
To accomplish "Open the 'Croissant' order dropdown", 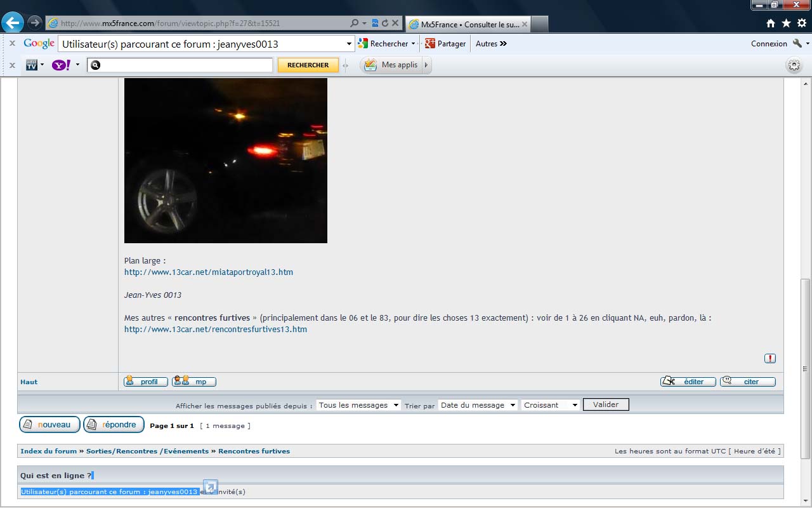I will (551, 405).
